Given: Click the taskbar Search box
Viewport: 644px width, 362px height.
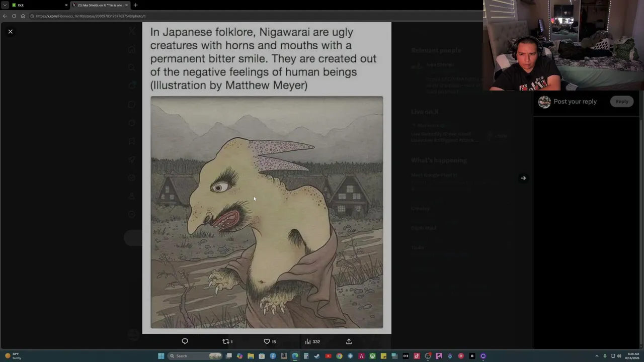Looking at the screenshot, I should tap(195, 356).
